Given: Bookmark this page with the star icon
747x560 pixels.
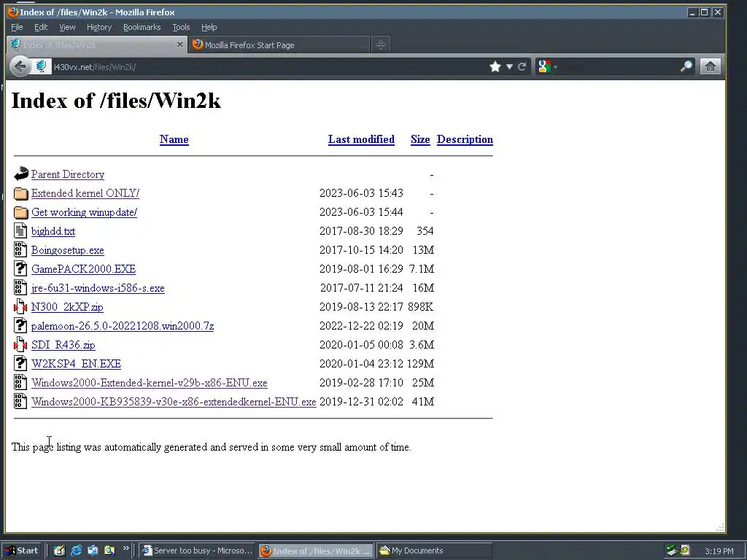Looking at the screenshot, I should coord(495,66).
